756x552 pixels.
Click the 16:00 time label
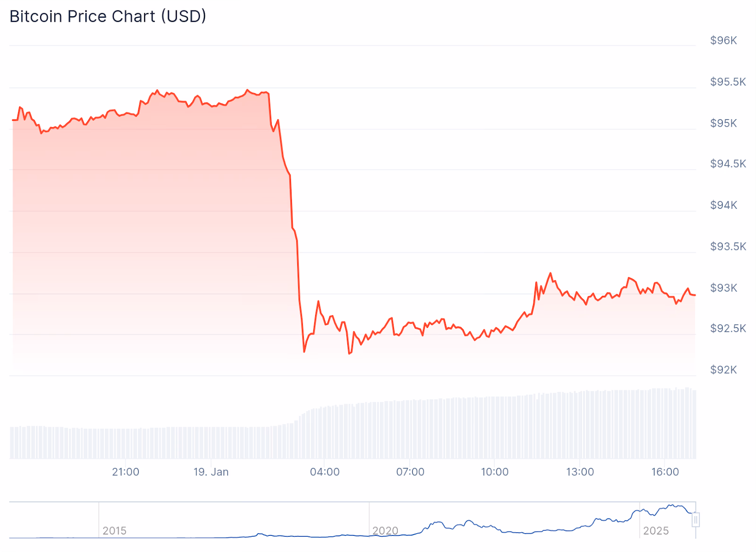[665, 472]
